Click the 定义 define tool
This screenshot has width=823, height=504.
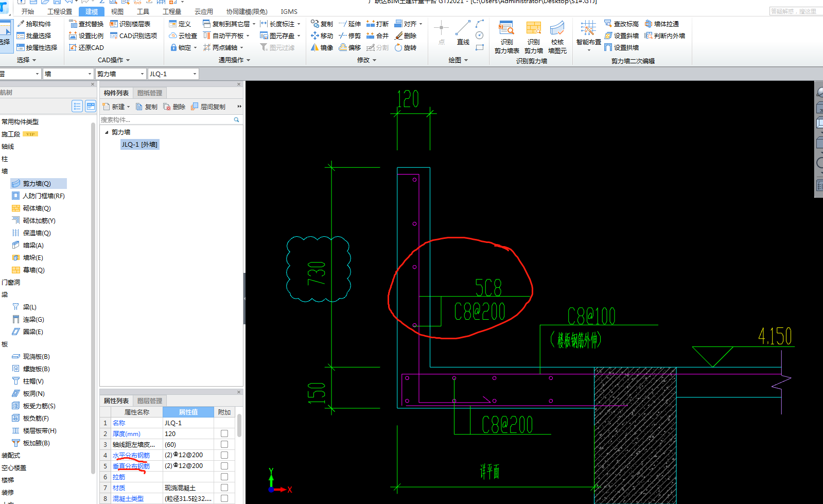tap(180, 24)
